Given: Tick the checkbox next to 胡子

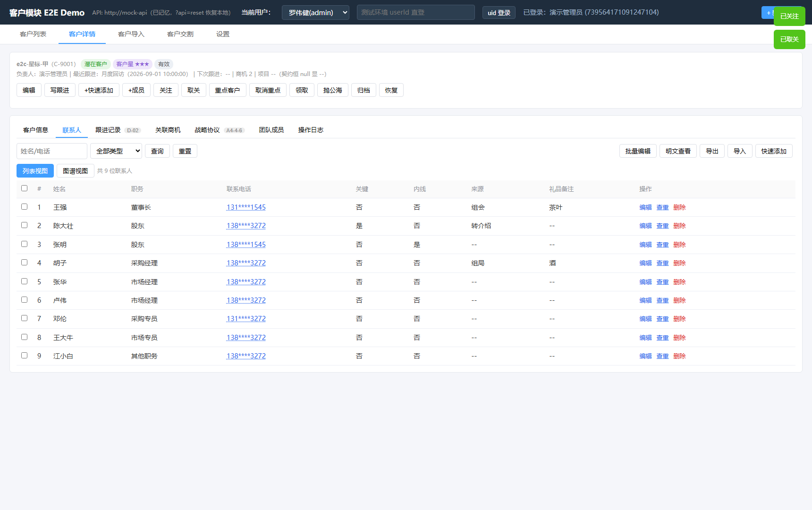Looking at the screenshot, I should pyautogui.click(x=24, y=263).
